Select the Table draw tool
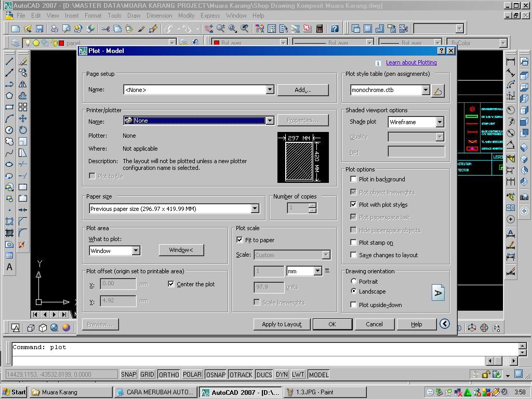 (9, 256)
